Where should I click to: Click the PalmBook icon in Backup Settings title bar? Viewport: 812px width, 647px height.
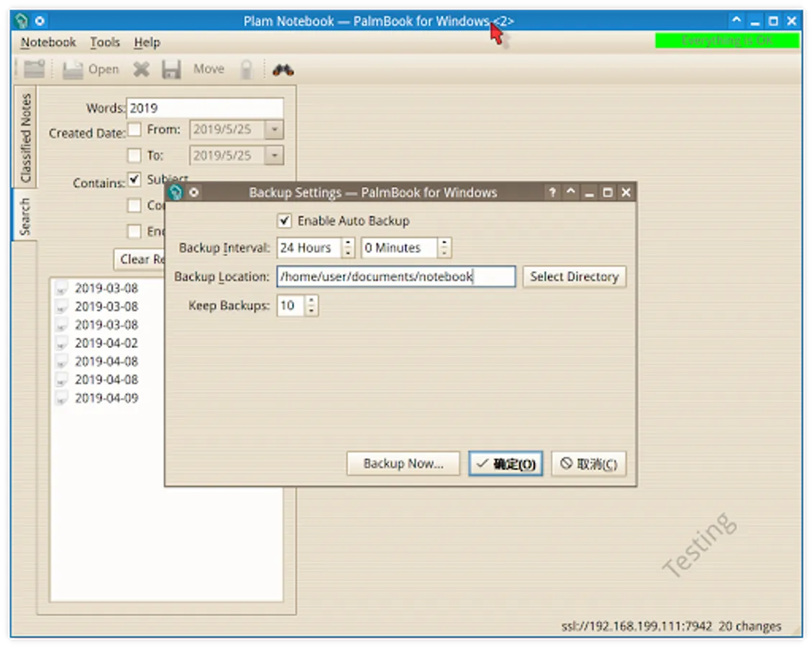(x=175, y=193)
